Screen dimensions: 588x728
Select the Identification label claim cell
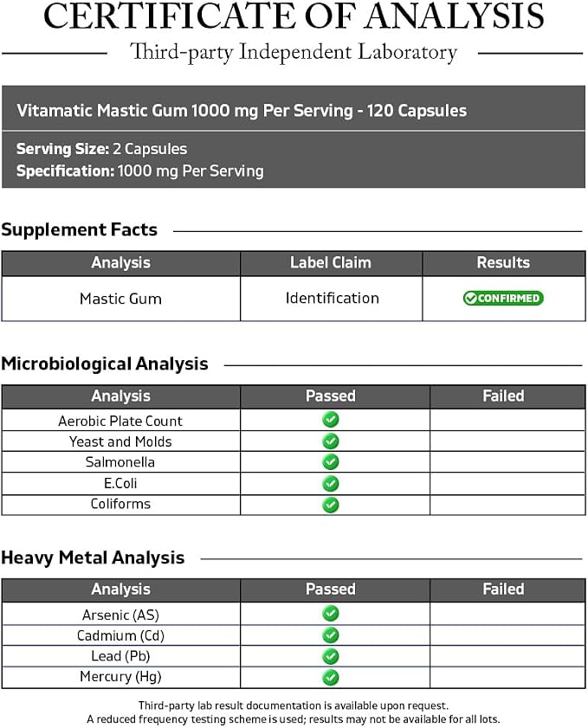[x=332, y=299]
